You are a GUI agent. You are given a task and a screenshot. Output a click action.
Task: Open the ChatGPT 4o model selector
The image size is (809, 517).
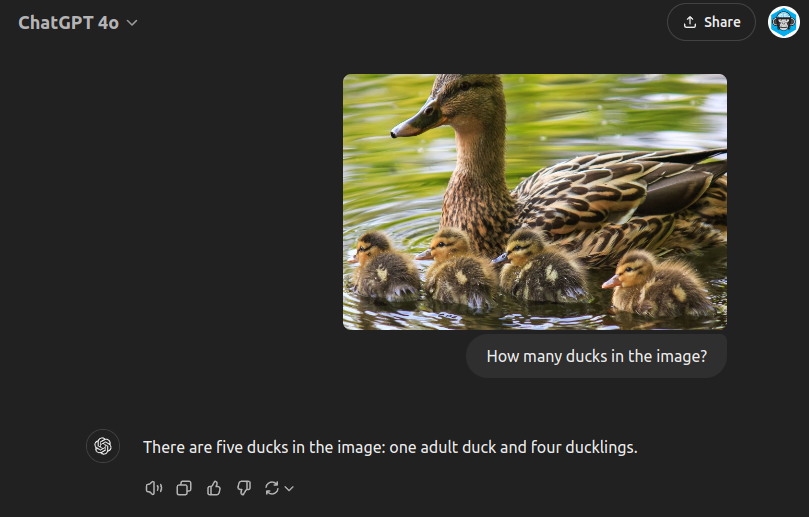(x=78, y=22)
